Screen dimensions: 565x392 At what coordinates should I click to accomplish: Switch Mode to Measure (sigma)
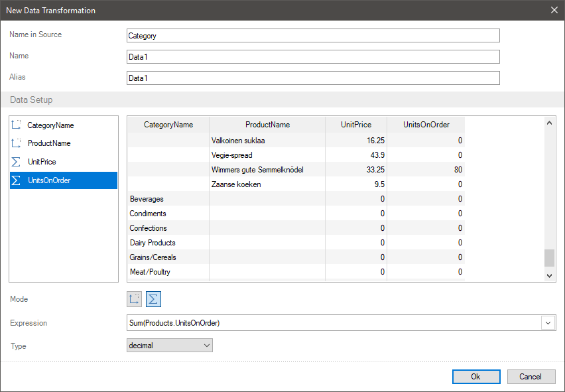click(153, 299)
